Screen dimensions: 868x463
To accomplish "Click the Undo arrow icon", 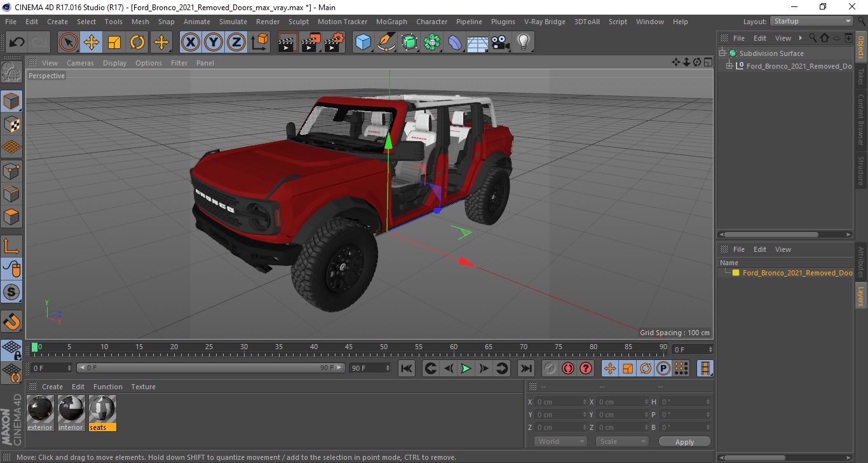I will [x=17, y=43].
